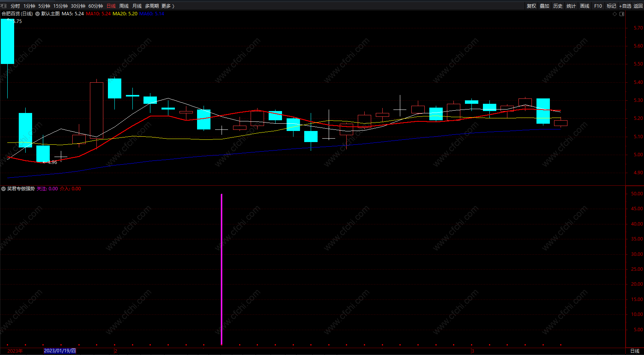Image resolution: width=644 pixels, height=355 pixels.
Task: Click the diamond icon above the price axis
Action: click(x=615, y=14)
